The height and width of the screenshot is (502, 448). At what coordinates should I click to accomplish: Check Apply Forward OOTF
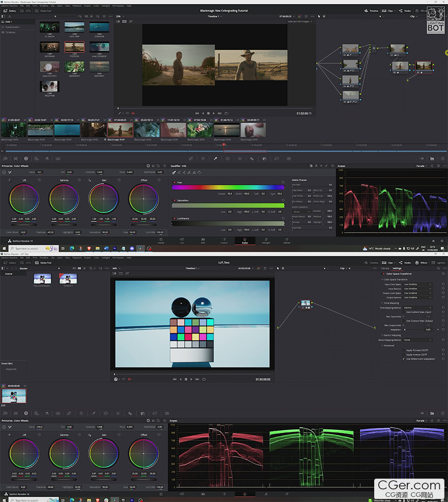coord(404,350)
